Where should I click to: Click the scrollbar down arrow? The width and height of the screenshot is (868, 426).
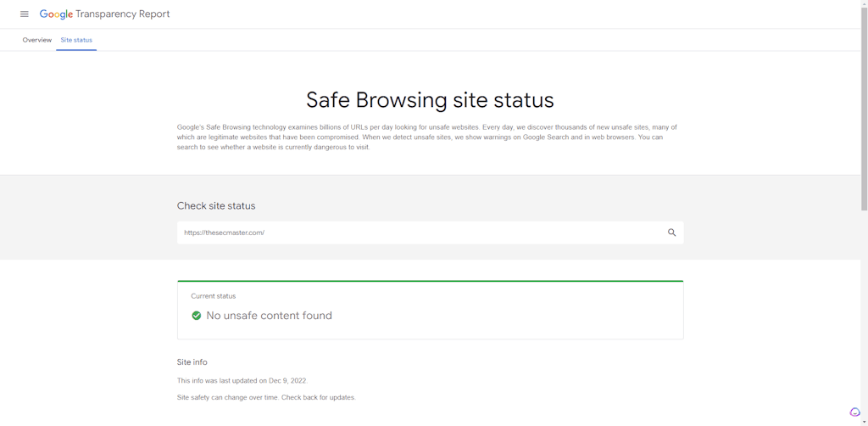tap(864, 422)
